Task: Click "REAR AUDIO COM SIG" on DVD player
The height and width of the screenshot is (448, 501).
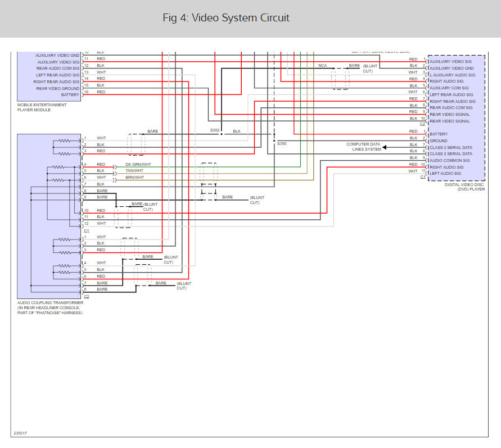Action: [451, 107]
